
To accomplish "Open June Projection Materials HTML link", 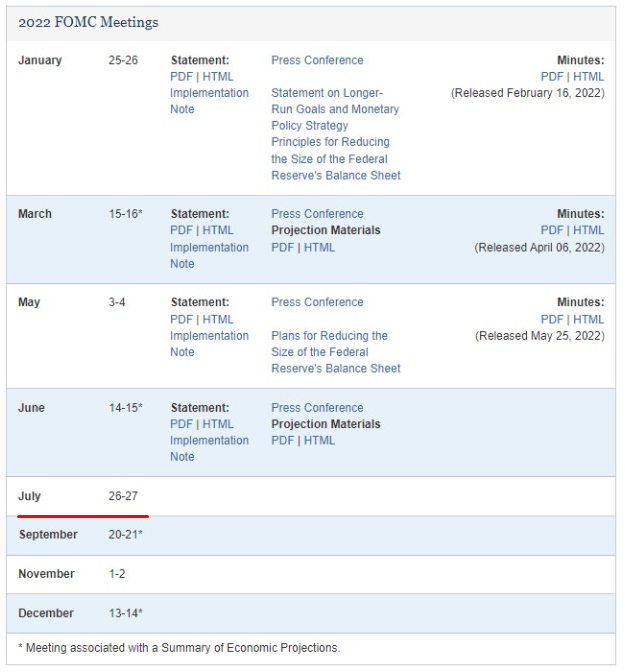I will 319,440.
